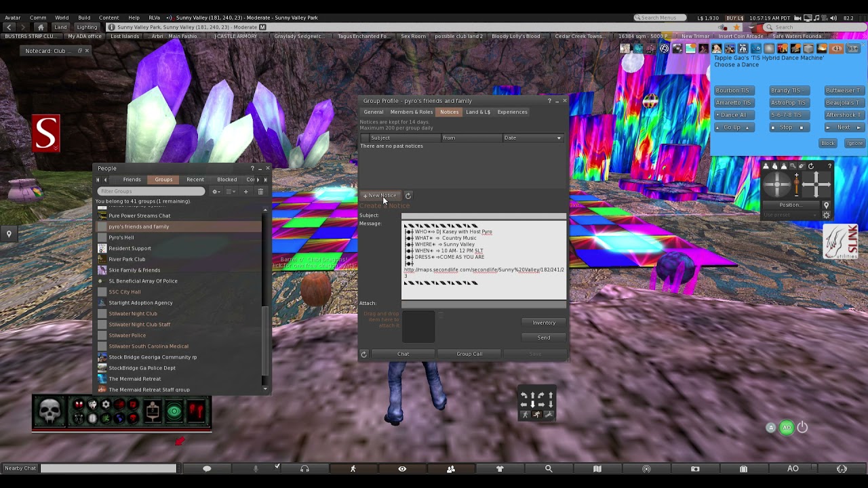Open the radar/mini-map icon in bottom toolbar
This screenshot has width=868, height=488.
pyautogui.click(x=646, y=468)
